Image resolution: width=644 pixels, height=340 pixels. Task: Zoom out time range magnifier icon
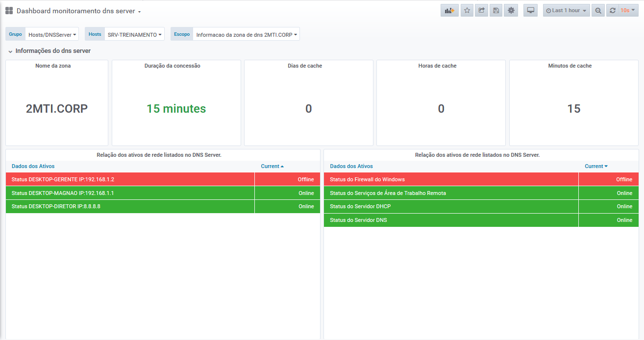(x=598, y=10)
